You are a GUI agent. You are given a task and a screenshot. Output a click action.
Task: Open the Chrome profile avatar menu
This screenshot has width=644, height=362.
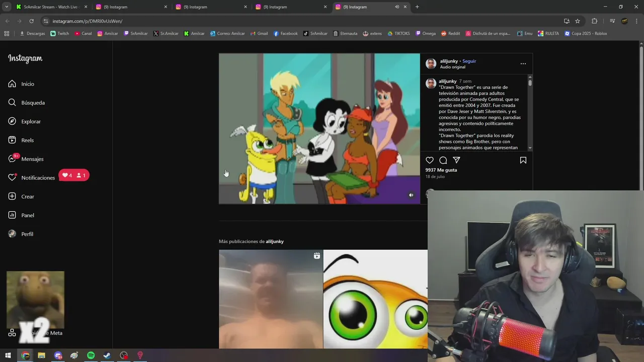pyautogui.click(x=624, y=21)
